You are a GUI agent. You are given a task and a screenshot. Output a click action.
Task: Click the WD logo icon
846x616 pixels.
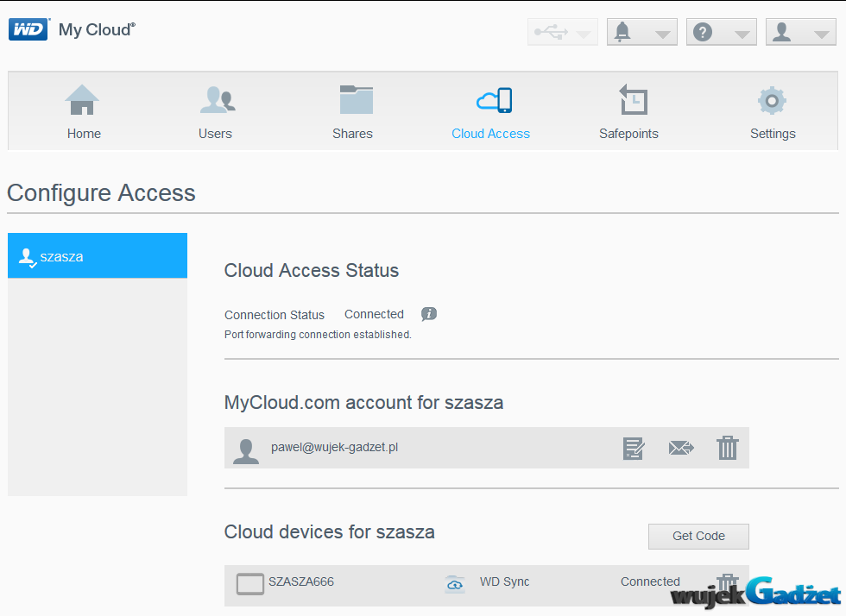click(28, 30)
